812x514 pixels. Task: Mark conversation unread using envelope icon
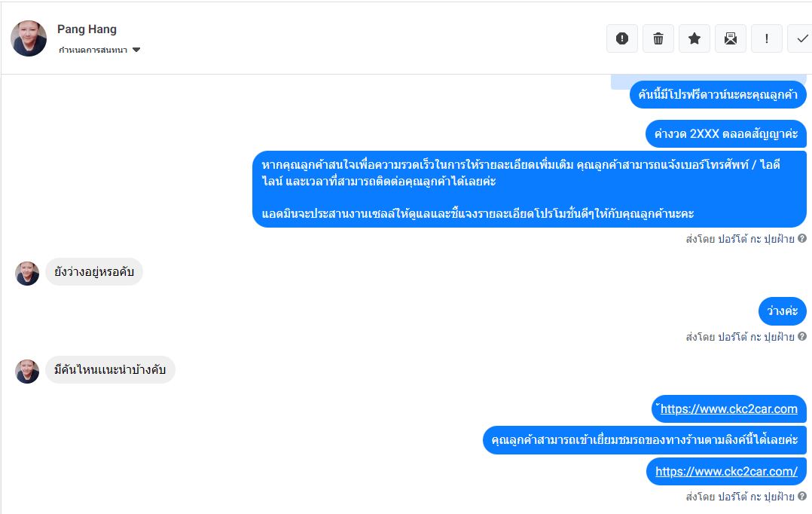[731, 38]
